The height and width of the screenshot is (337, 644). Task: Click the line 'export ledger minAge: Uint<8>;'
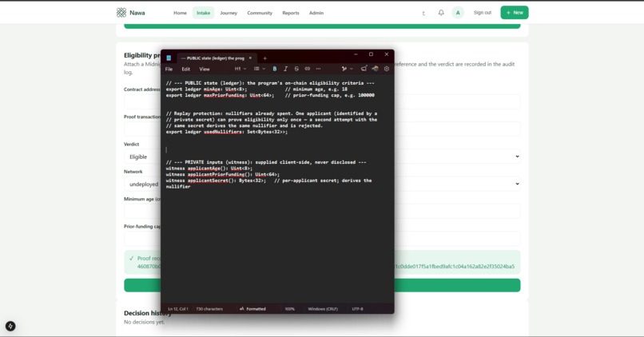pyautogui.click(x=206, y=89)
